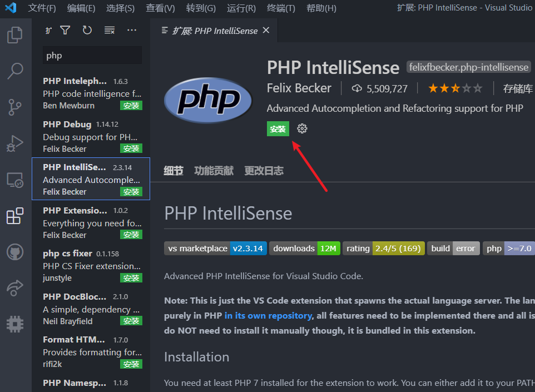Select PHP Debug extension entry
The height and width of the screenshot is (392, 535).
pyautogui.click(x=91, y=136)
